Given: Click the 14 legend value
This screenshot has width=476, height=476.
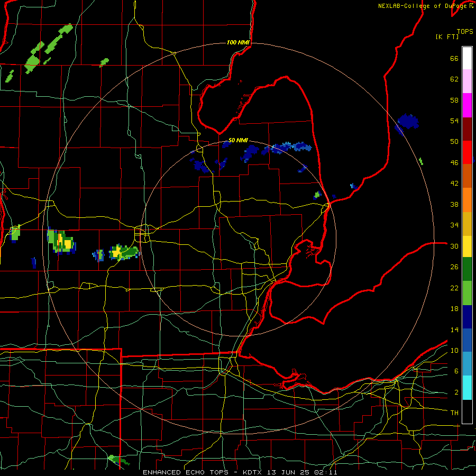Looking at the screenshot, I should [x=454, y=329].
